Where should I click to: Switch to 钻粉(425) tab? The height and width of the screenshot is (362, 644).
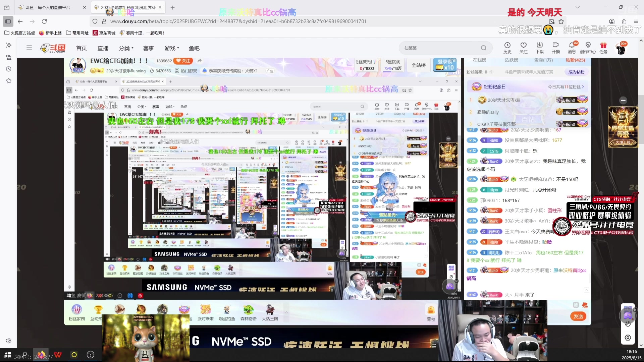click(x=575, y=60)
